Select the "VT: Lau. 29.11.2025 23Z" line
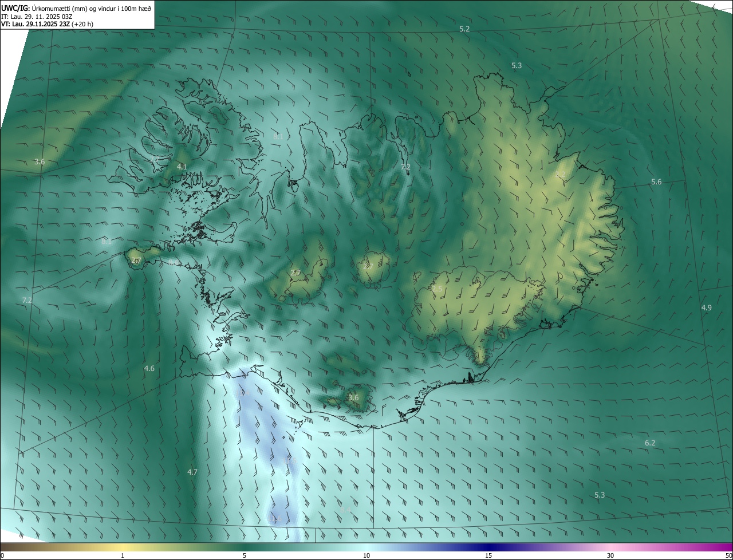The image size is (733, 560). (47, 24)
